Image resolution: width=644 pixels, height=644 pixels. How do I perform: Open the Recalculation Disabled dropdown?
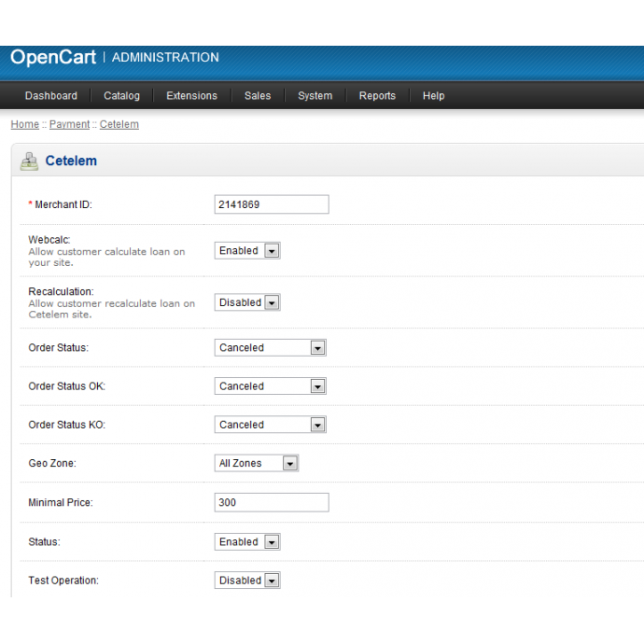[247, 302]
